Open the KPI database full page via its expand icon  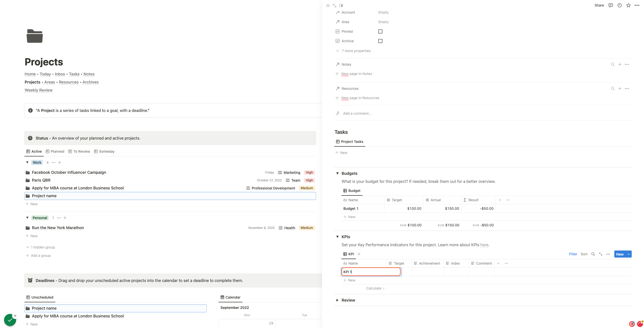coord(601,254)
